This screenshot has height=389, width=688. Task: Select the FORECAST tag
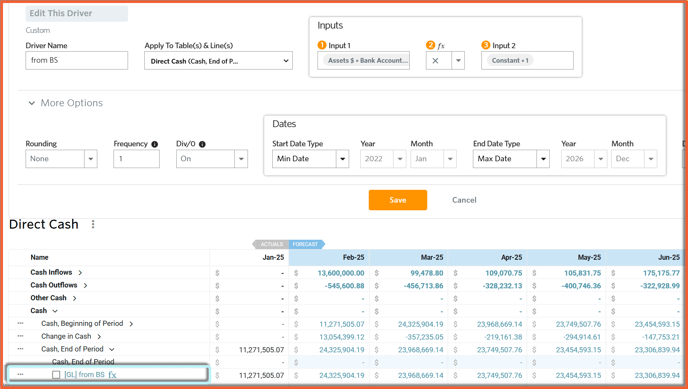click(x=306, y=244)
